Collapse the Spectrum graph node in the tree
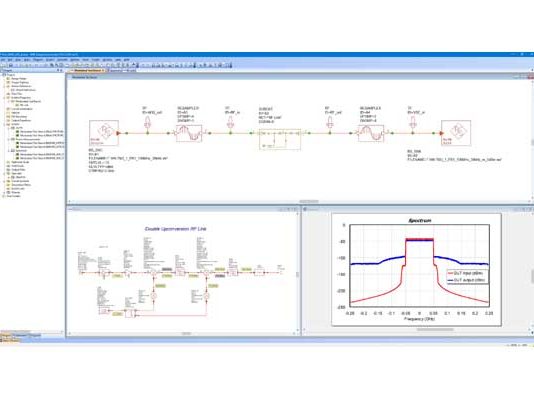This screenshot has width=534, height=400. [x=9, y=150]
